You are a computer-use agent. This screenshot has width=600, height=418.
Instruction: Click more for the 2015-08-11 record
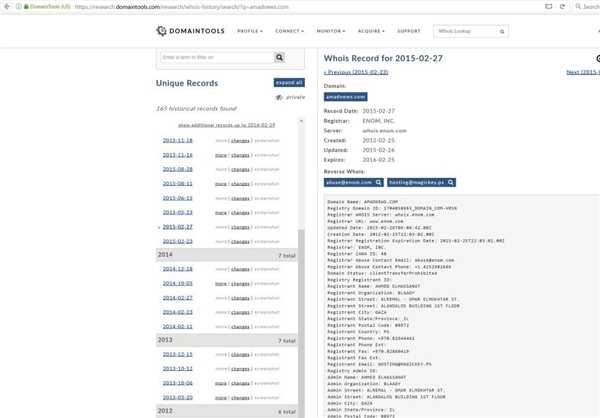tap(221, 184)
